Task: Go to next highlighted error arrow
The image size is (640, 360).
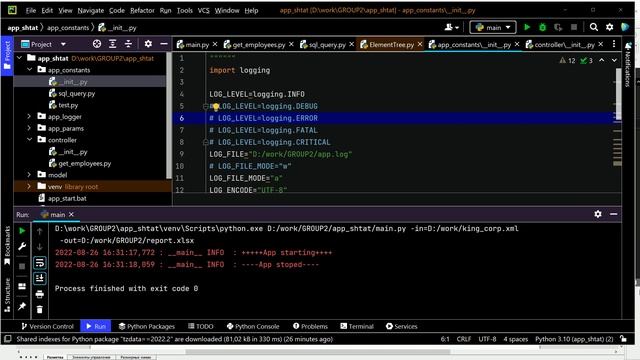Action: click(x=614, y=60)
